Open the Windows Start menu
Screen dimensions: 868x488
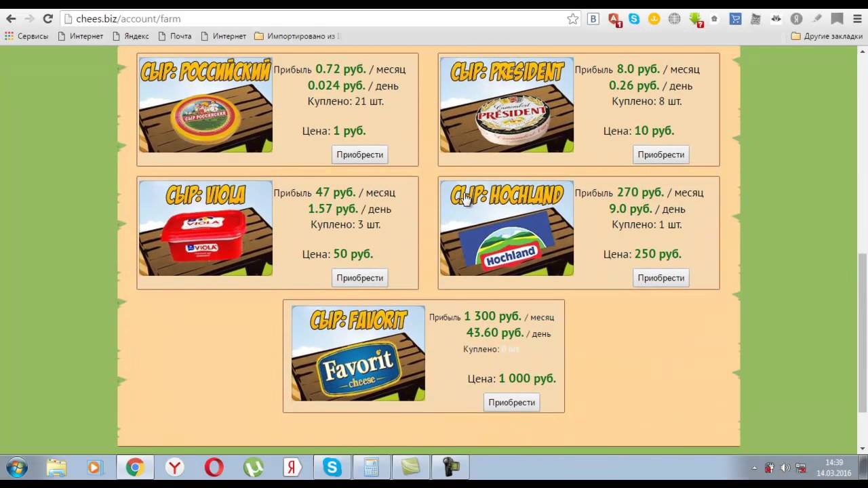(x=17, y=468)
